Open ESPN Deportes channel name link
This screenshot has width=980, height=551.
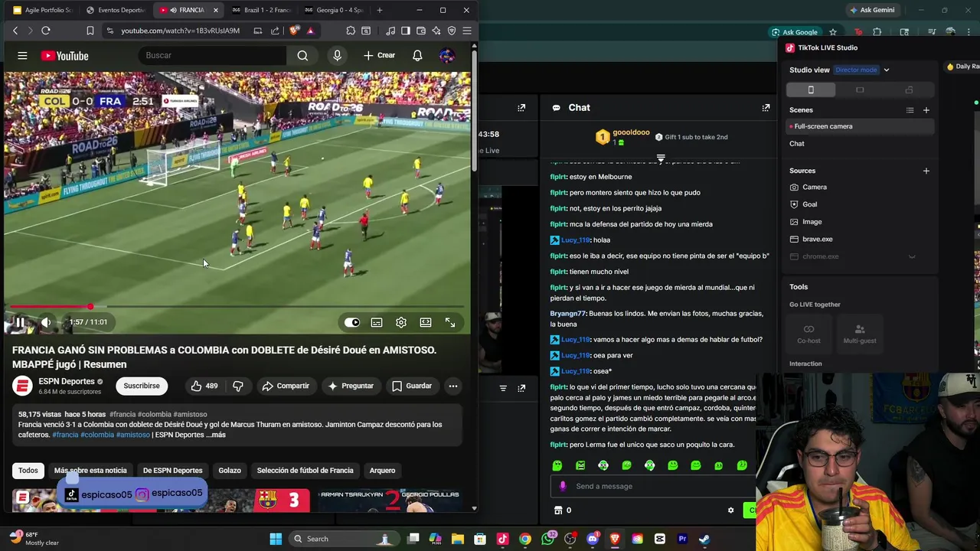coord(67,381)
